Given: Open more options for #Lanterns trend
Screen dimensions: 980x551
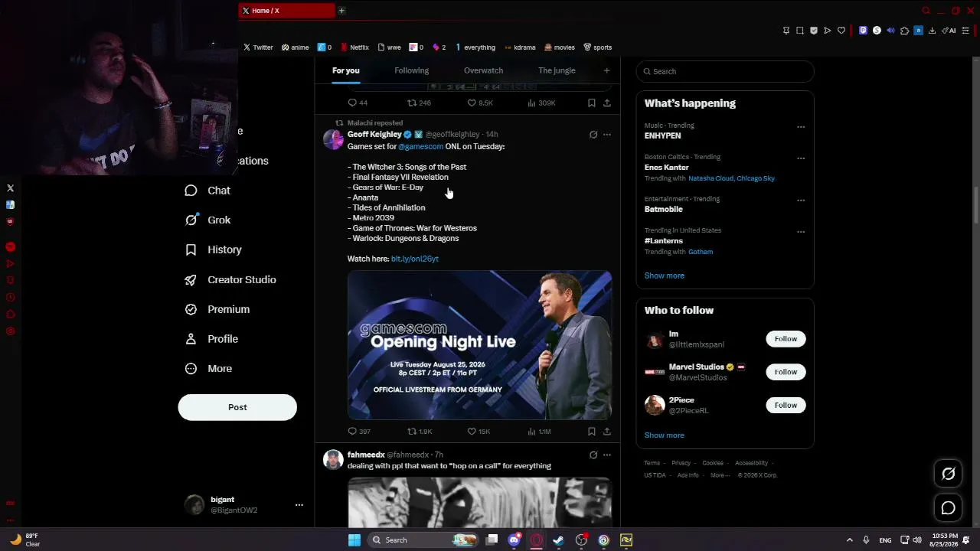Looking at the screenshot, I should click(801, 232).
